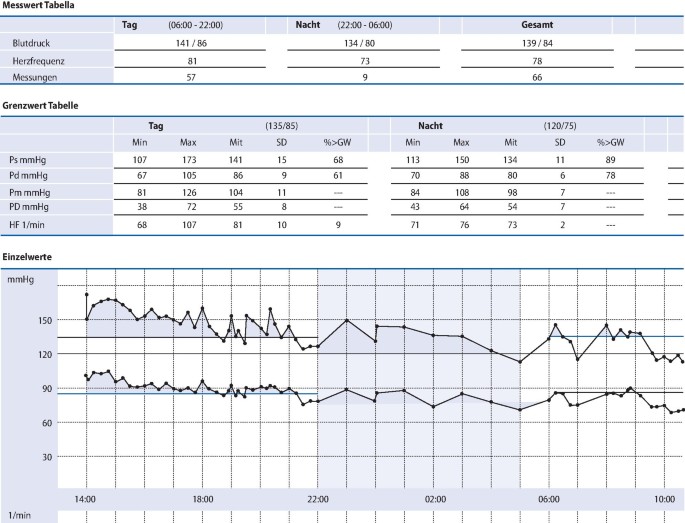This screenshot has width=685, height=523.
Task: Select the night limit "(120/75)"
Action: pos(560,126)
